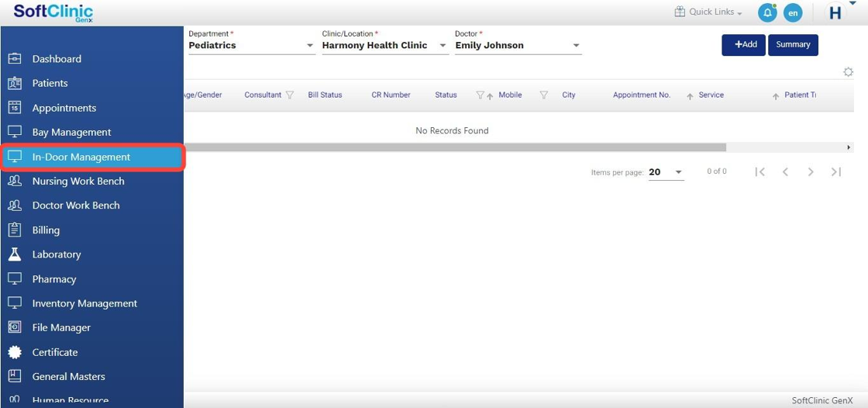Click the +Add button
Screen dimensions: 868x408
(x=743, y=45)
